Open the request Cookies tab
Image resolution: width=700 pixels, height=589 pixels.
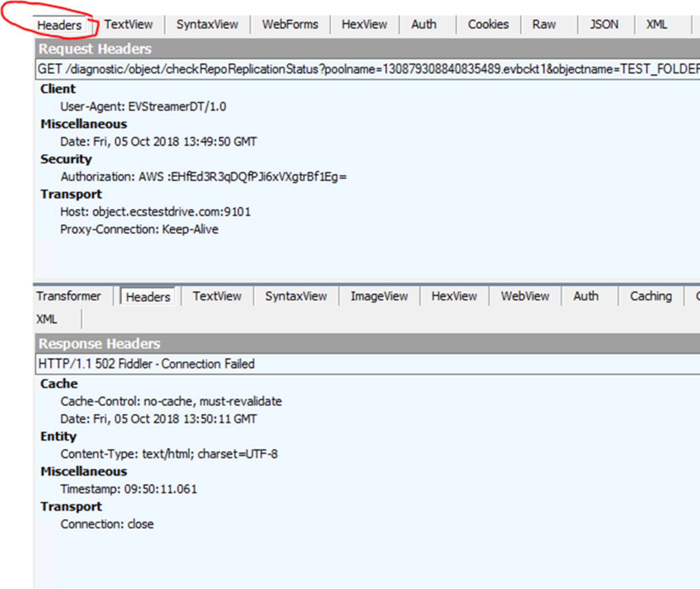[489, 24]
